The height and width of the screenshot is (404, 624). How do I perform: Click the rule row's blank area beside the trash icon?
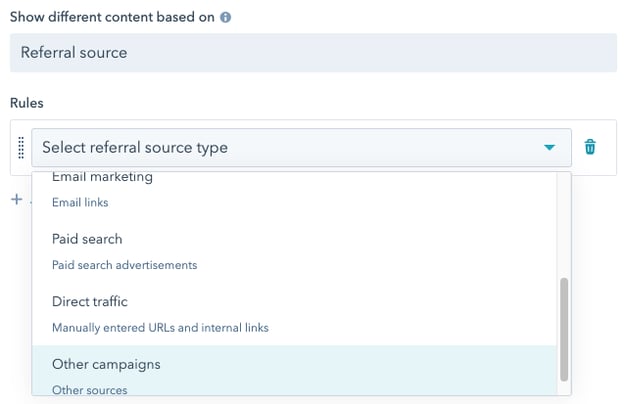(609, 147)
